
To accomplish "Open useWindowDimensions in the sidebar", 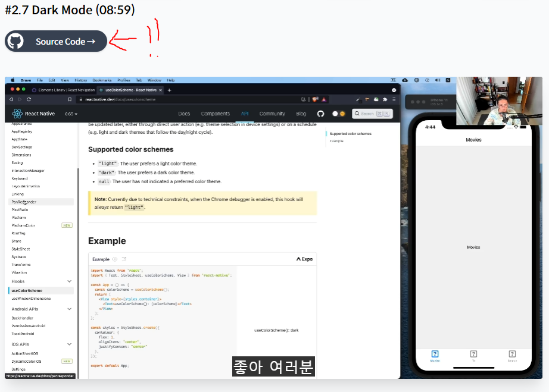I will point(31,299).
